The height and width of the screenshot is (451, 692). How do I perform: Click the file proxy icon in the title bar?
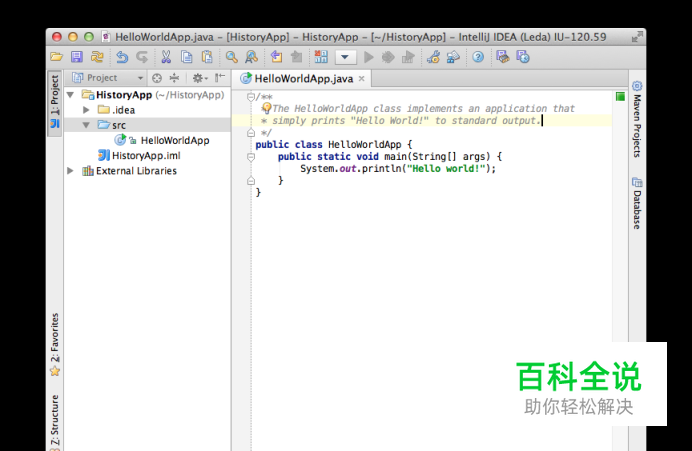tap(105, 37)
